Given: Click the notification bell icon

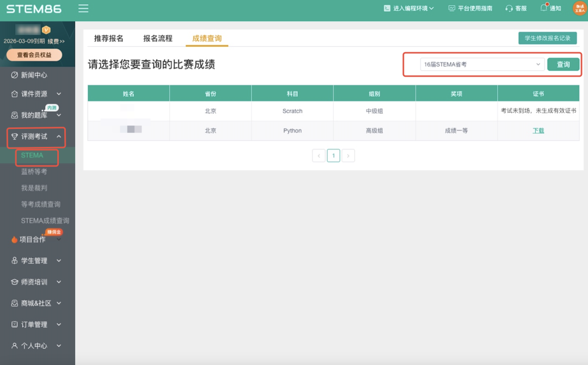Looking at the screenshot, I should [x=543, y=8].
